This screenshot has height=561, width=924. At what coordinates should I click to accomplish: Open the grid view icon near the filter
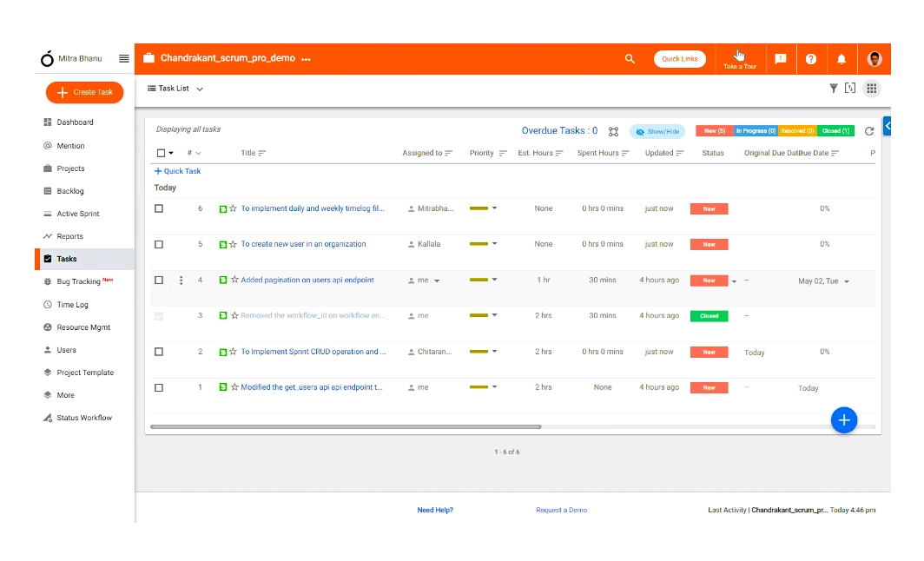click(x=871, y=88)
